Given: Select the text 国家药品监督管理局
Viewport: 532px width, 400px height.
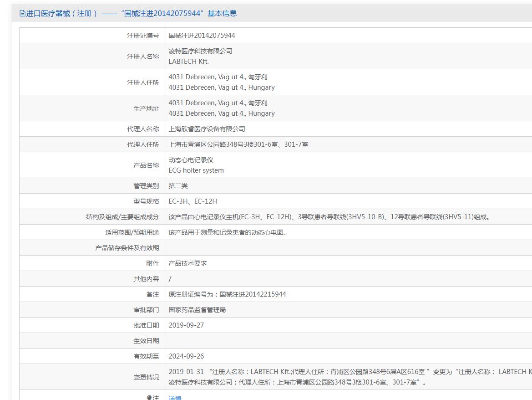Looking at the screenshot, I should point(197,310).
